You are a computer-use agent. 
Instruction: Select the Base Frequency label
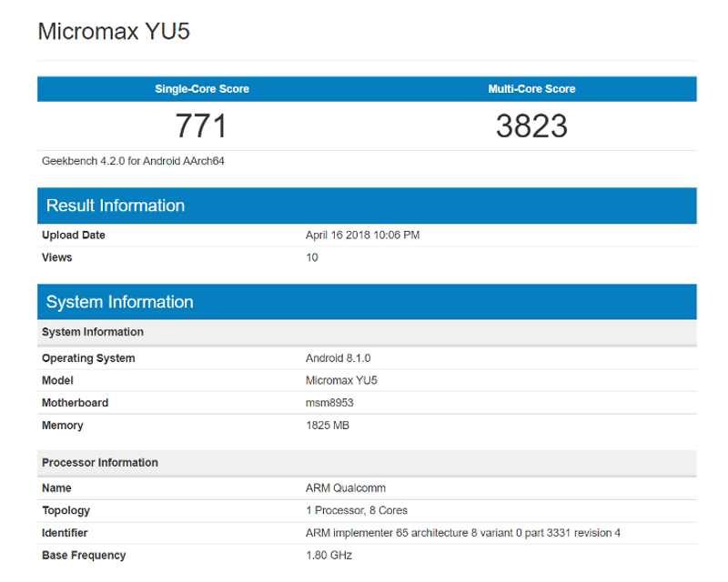(x=84, y=555)
